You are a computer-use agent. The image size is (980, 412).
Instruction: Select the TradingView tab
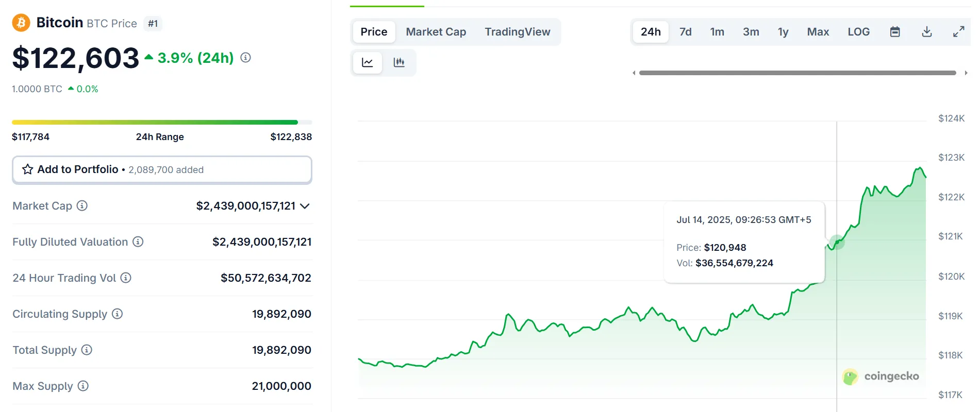[x=518, y=32]
